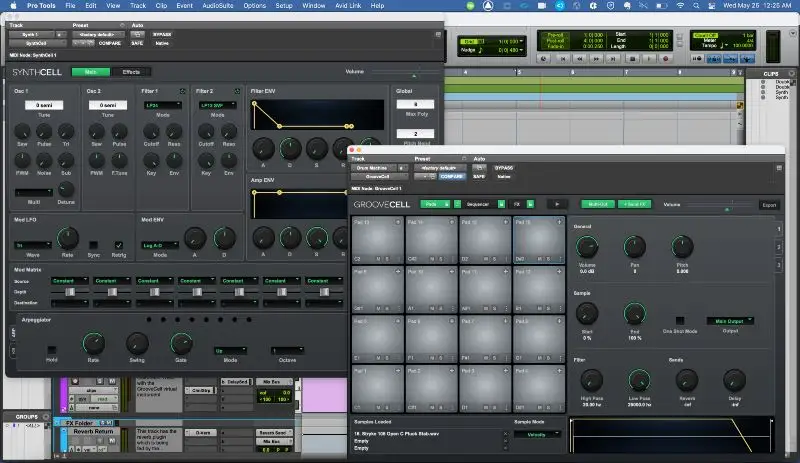
Task: Click the Multi-Out button in GrooveCell
Action: (x=596, y=204)
